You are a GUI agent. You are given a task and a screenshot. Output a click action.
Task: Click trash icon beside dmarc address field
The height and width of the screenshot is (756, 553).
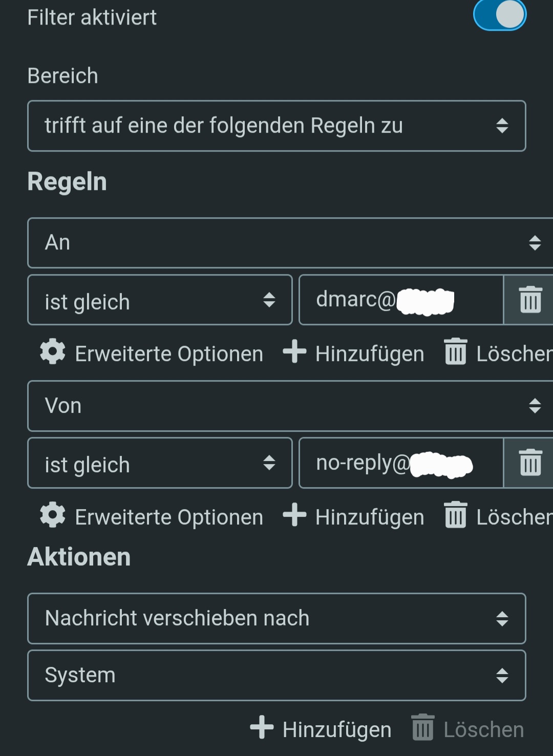tap(530, 300)
